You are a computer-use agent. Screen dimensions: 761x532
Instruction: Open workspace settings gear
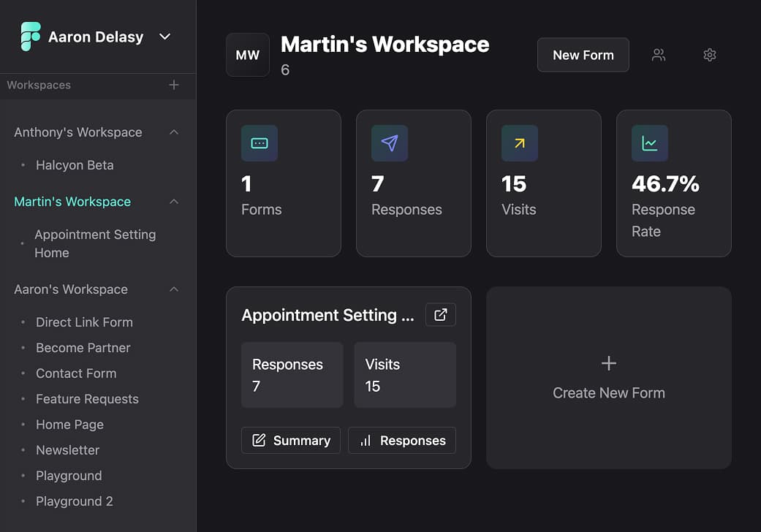[x=709, y=55]
